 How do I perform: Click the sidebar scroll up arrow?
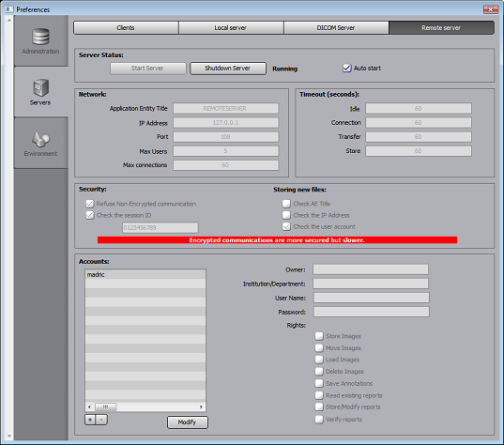click(9, 20)
